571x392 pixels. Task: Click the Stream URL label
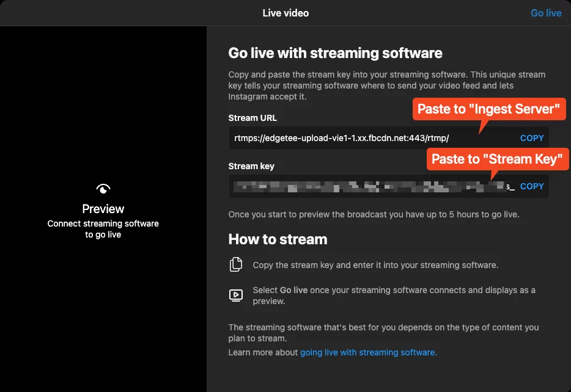coord(252,118)
